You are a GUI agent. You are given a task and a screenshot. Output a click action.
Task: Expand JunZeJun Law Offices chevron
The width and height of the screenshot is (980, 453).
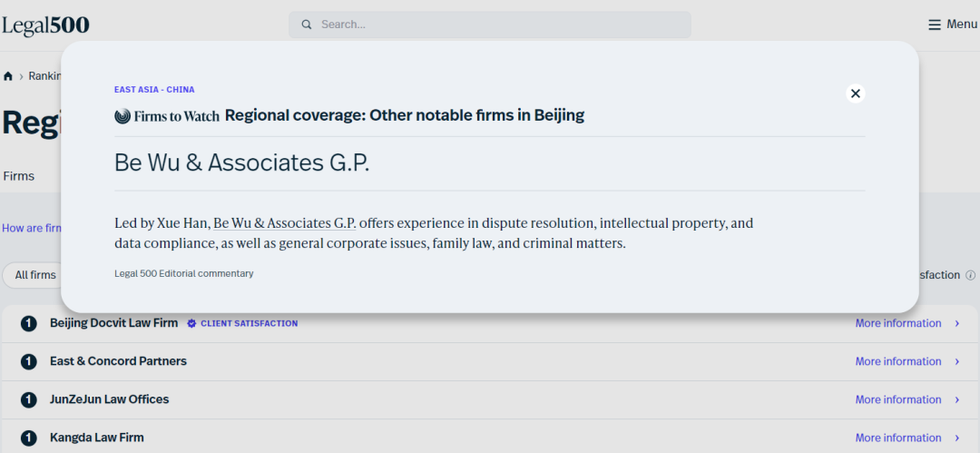click(x=957, y=399)
